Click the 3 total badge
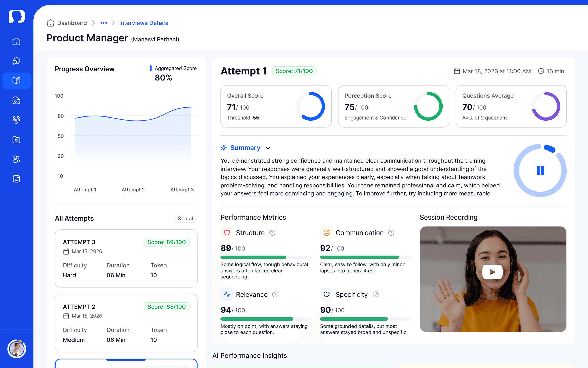588x368 pixels. (x=186, y=218)
